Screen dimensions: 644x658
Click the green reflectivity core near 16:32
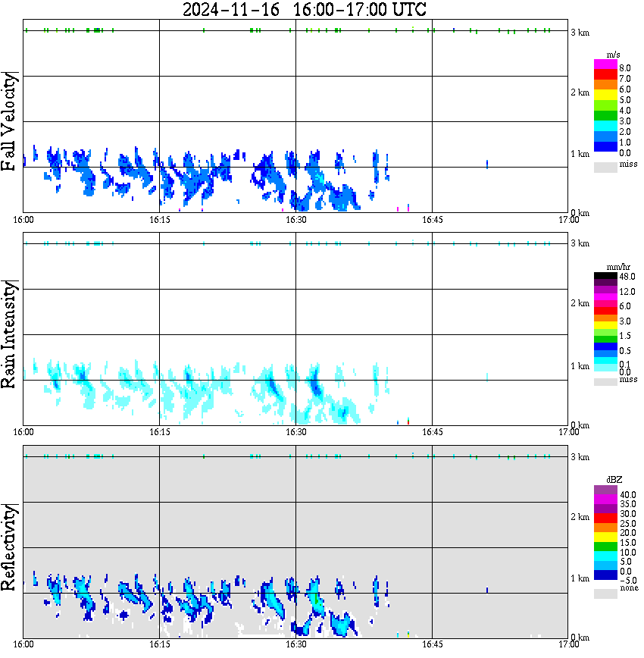317,598
